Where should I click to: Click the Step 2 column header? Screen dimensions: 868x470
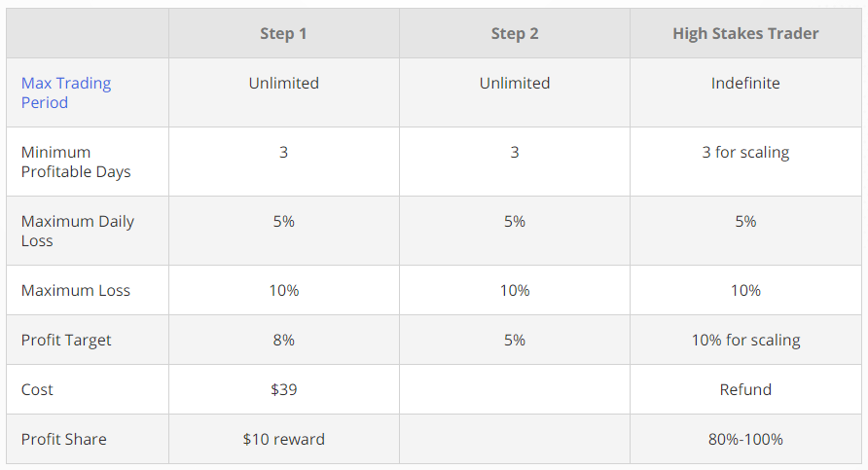click(x=515, y=34)
